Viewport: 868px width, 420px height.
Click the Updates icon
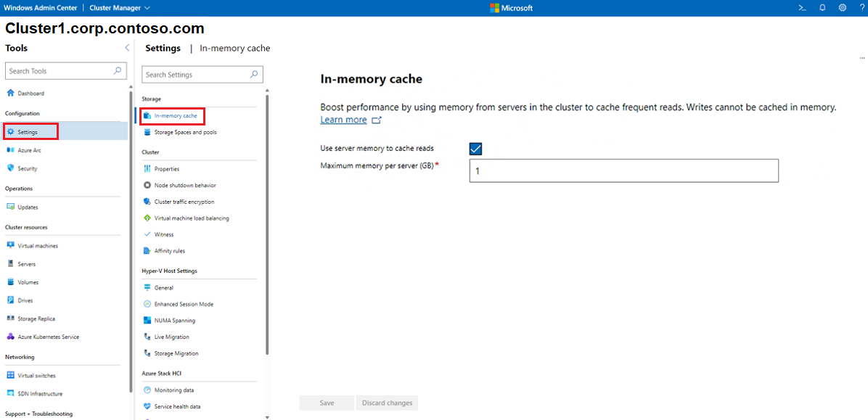pyautogui.click(x=10, y=207)
